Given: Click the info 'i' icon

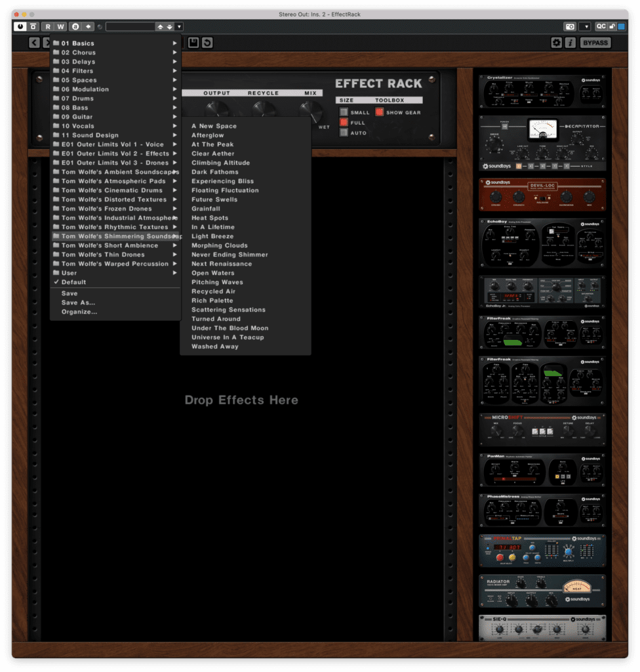Looking at the screenshot, I should 570,43.
